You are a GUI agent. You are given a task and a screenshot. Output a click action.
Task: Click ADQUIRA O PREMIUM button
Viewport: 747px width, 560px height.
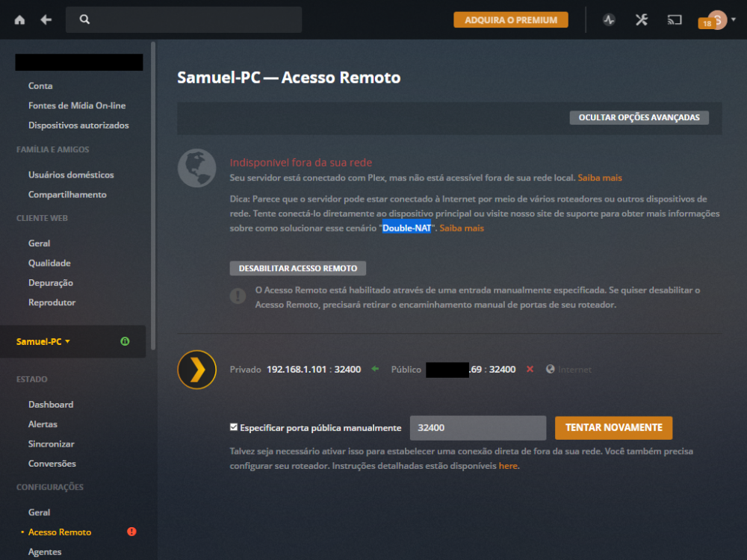[511, 20]
